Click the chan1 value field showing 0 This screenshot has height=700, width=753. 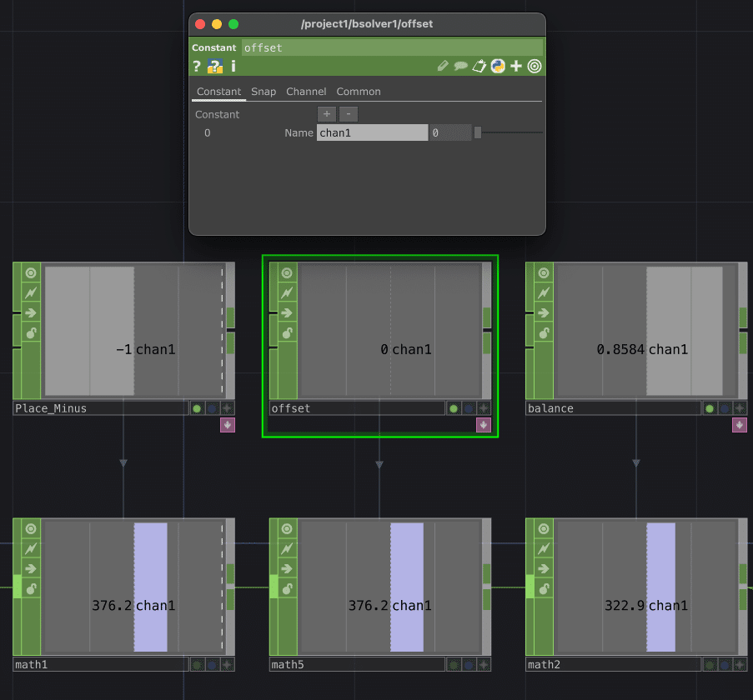pos(450,132)
